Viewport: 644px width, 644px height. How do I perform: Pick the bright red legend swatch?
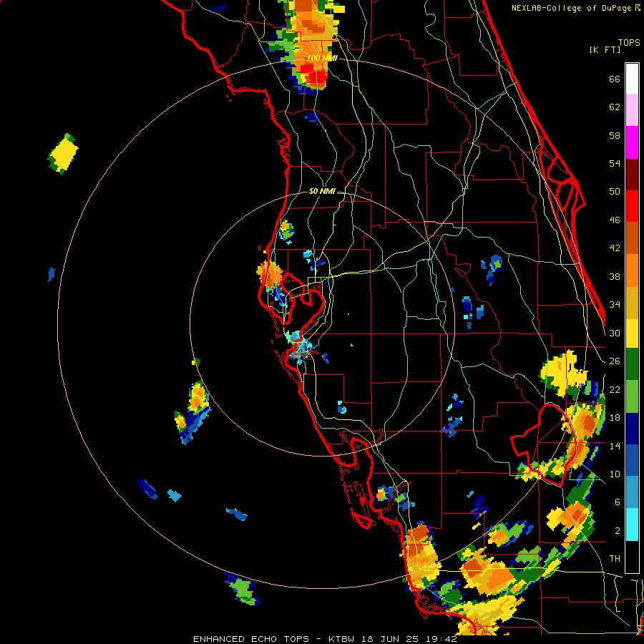632,206
